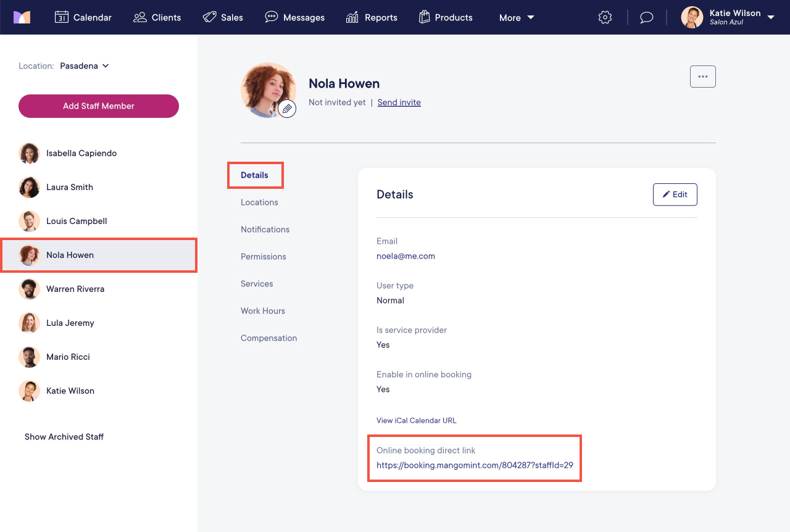Expand the More navigation dropdown

tap(517, 17)
